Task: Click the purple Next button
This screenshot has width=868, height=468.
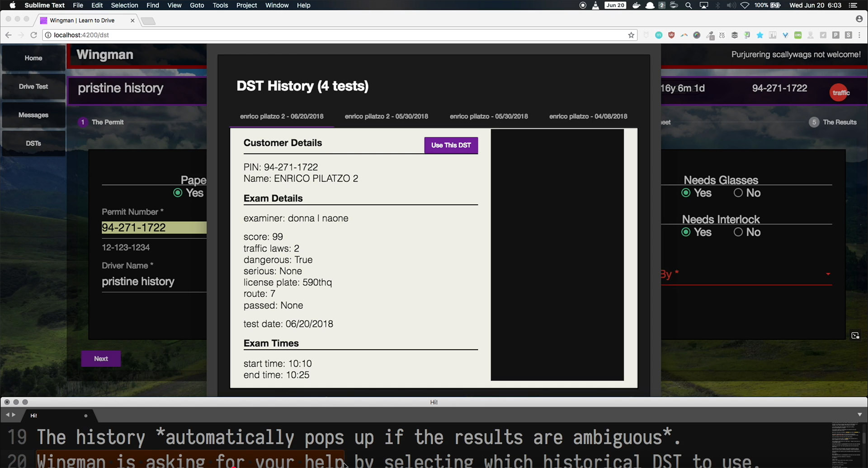Action: pyautogui.click(x=101, y=359)
